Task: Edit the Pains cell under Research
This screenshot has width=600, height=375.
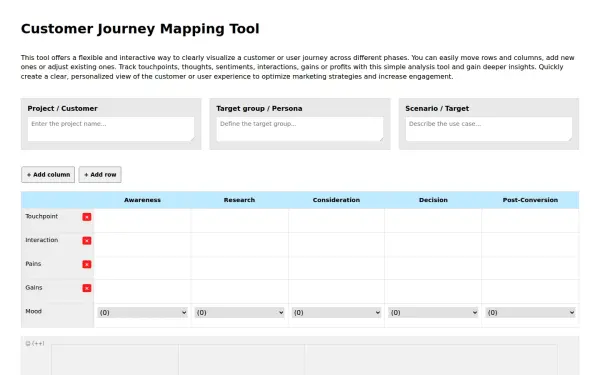Action: 240,268
